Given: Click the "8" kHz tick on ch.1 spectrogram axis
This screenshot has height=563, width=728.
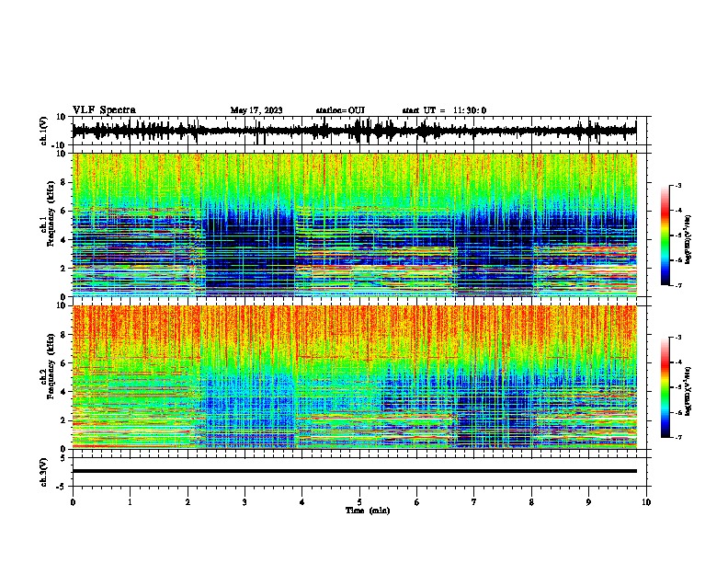Looking at the screenshot, I should 63,182.
